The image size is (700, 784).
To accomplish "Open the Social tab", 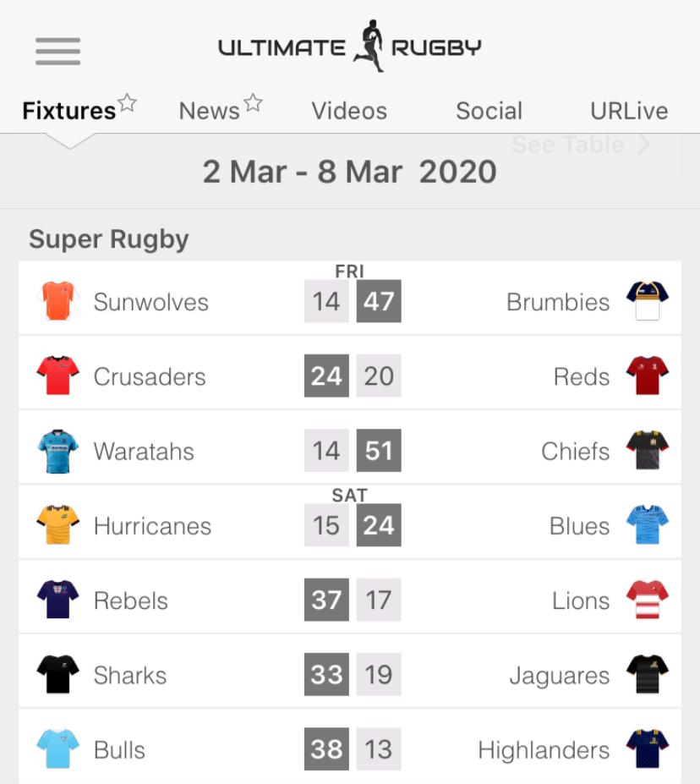I will pos(489,111).
